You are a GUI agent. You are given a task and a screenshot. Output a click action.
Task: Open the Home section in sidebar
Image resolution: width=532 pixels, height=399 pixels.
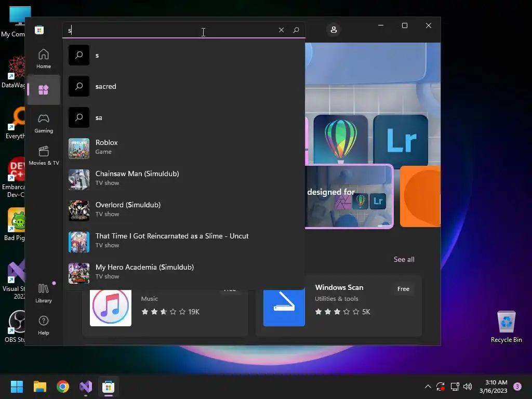[x=44, y=59]
